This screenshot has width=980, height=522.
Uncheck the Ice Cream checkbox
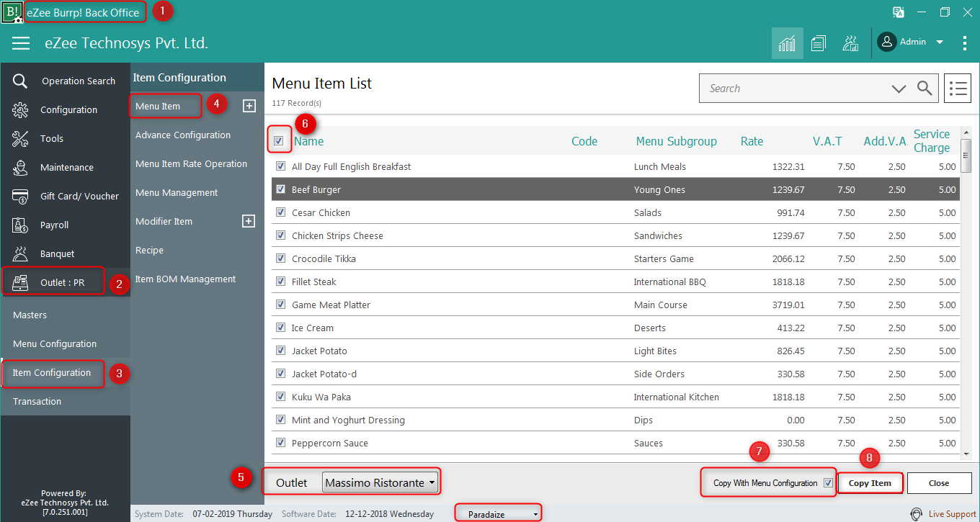(x=281, y=328)
